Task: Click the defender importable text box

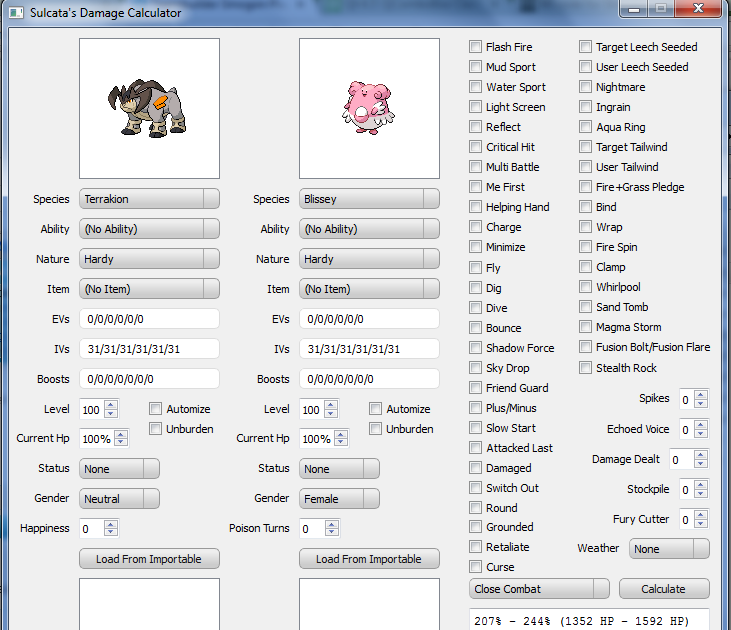Action: coord(369,604)
